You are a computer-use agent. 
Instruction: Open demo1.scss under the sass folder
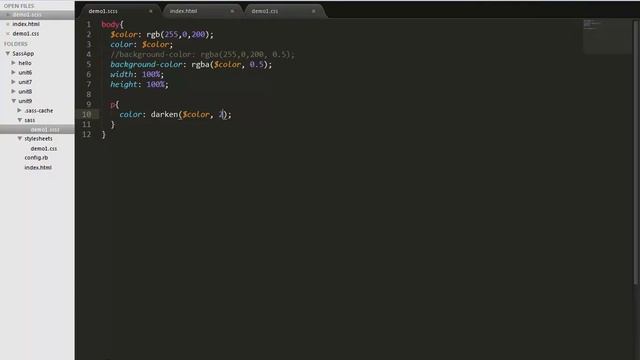[45, 129]
